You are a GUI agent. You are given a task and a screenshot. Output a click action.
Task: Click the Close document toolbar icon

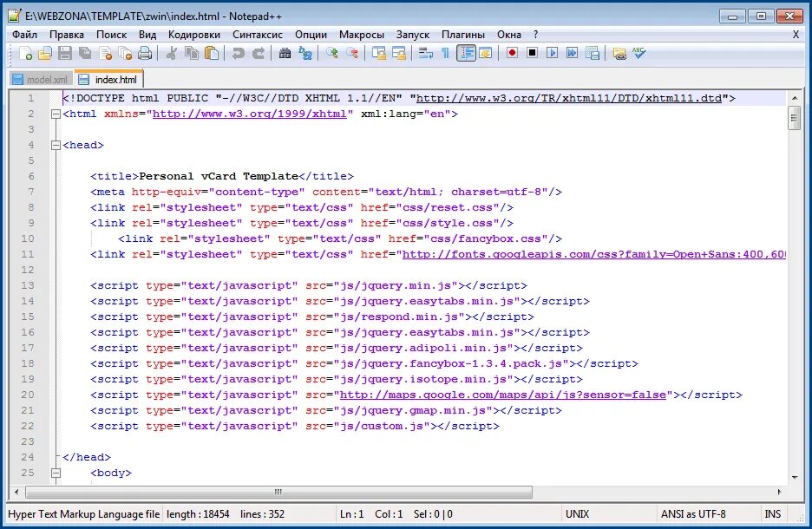(105, 53)
